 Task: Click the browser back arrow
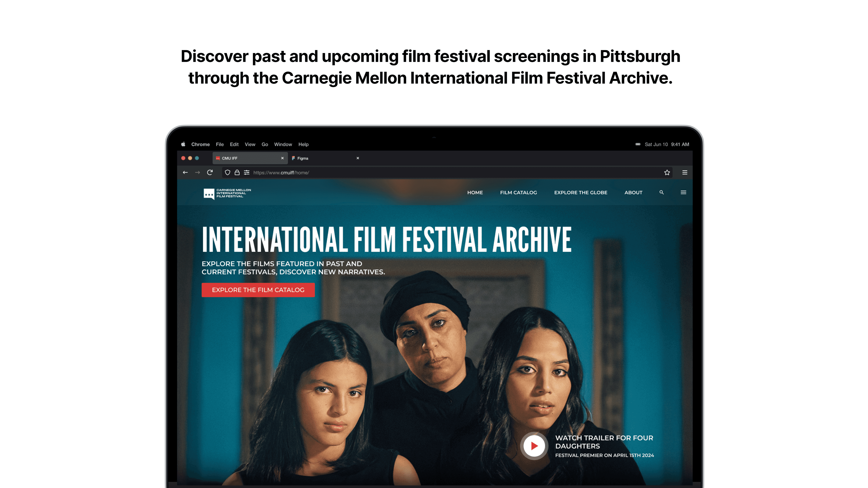tap(185, 172)
